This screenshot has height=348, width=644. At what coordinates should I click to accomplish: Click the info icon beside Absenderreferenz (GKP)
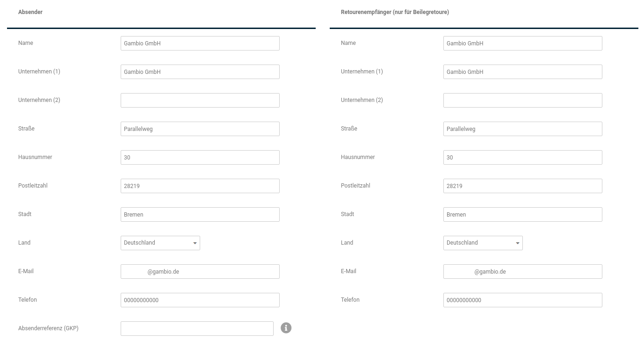click(x=286, y=328)
